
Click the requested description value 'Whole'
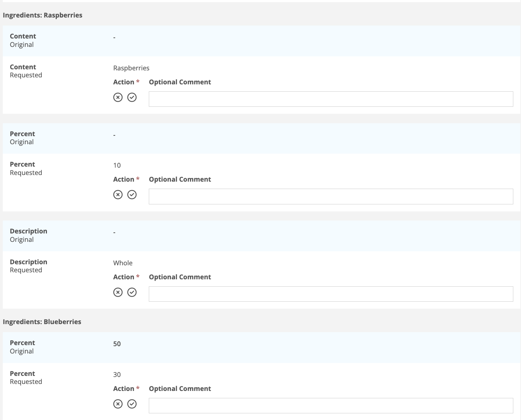(x=123, y=263)
